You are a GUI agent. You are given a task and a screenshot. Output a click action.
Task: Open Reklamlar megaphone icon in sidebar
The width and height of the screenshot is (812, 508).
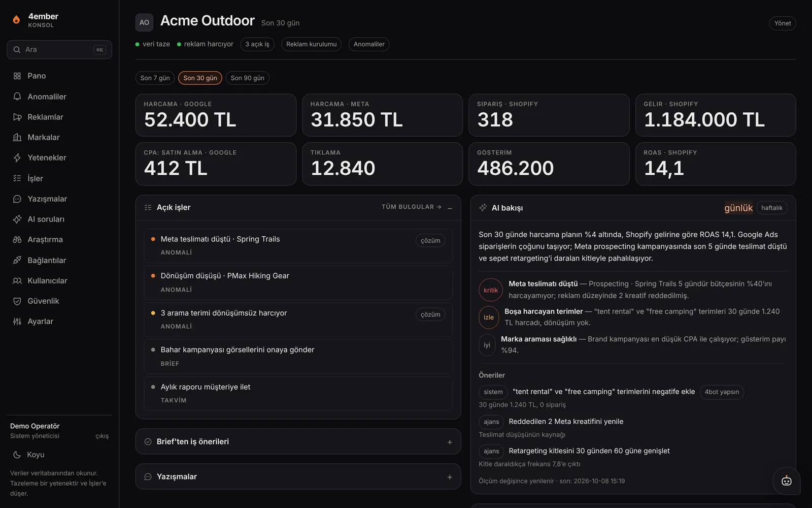(x=17, y=117)
